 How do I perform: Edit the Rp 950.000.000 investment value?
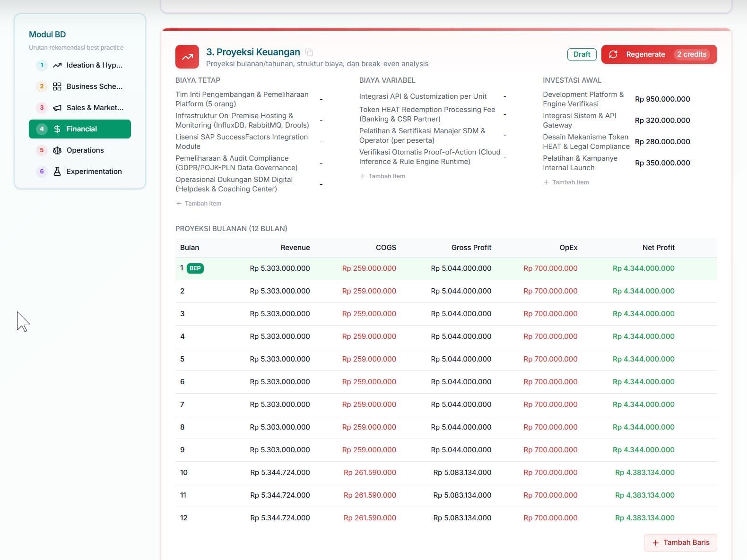[662, 99]
